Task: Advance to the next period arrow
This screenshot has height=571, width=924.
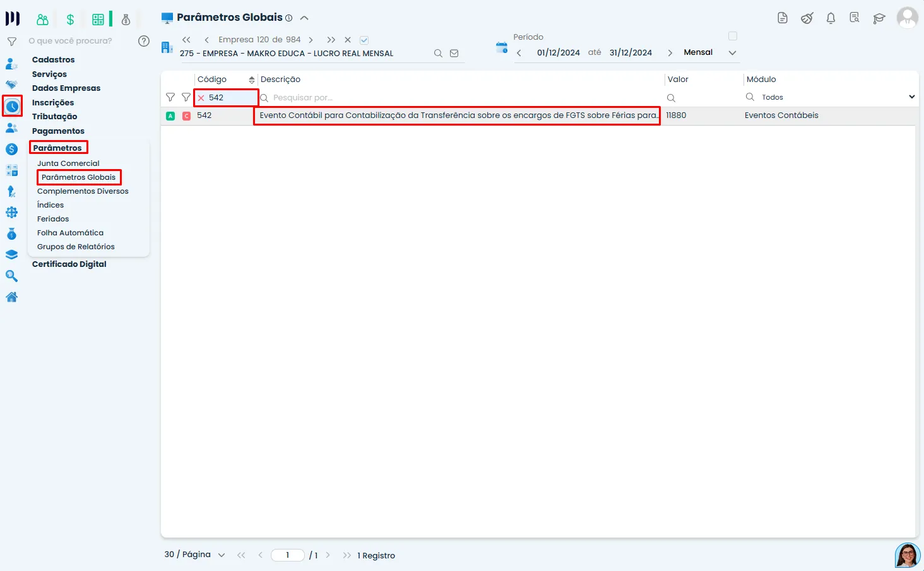Action: click(670, 53)
